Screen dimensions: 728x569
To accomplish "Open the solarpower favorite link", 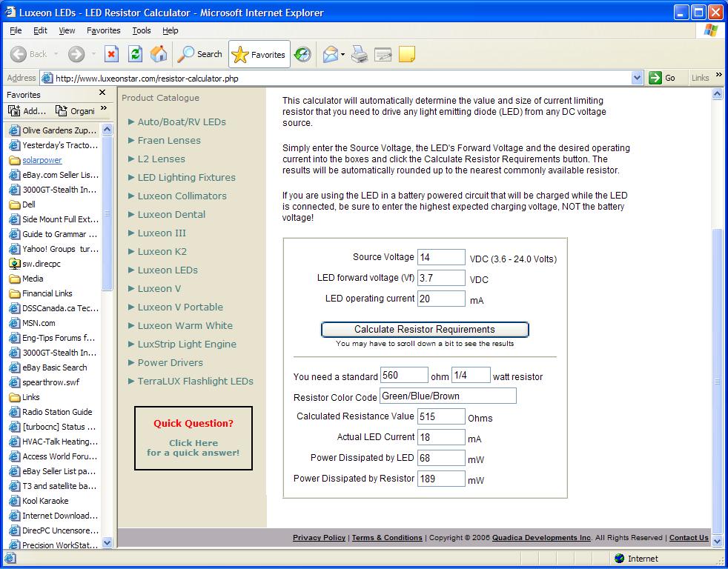I will pyautogui.click(x=42, y=160).
